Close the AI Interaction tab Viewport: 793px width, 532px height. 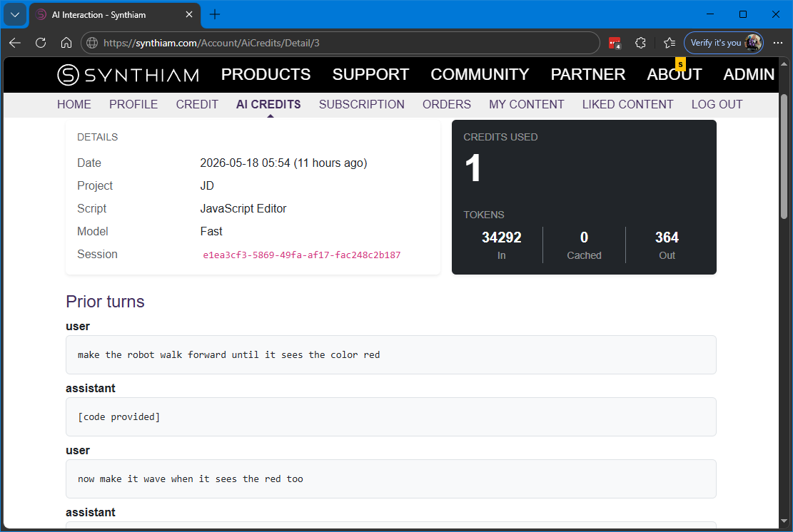pyautogui.click(x=189, y=15)
